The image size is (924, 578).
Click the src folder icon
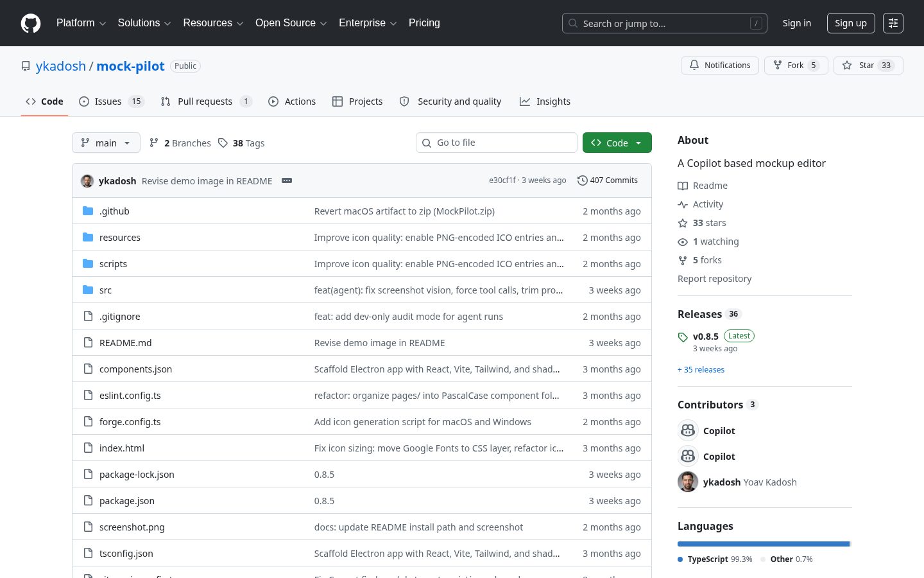pyautogui.click(x=88, y=290)
